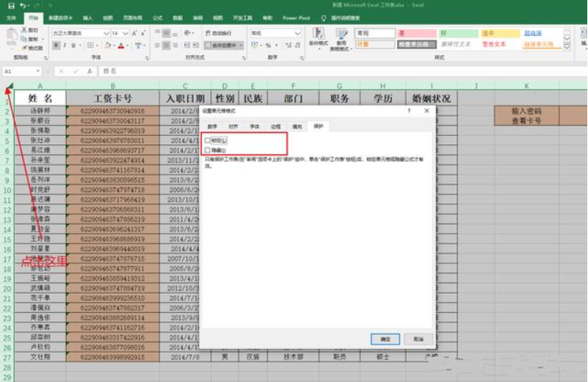Open the font size dropdown showing 14

126,33
